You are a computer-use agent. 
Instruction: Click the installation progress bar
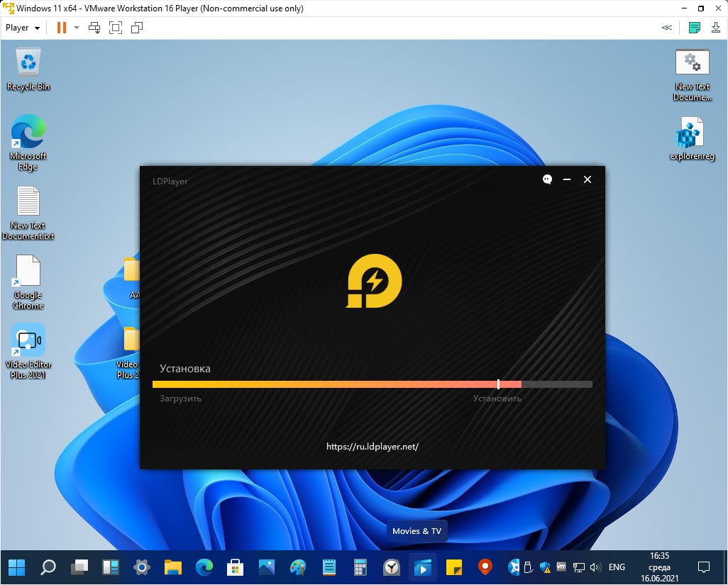click(x=373, y=384)
